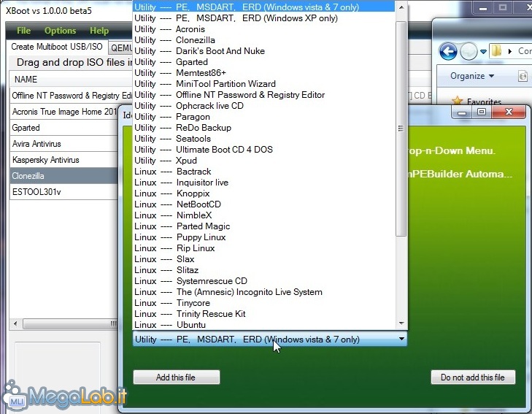Choose Linux Ubuntu option
Screen dimensions: 532x414
[x=264, y=324]
